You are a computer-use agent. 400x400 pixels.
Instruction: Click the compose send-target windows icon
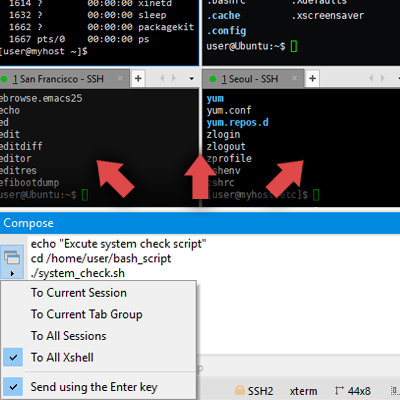[x=12, y=258]
